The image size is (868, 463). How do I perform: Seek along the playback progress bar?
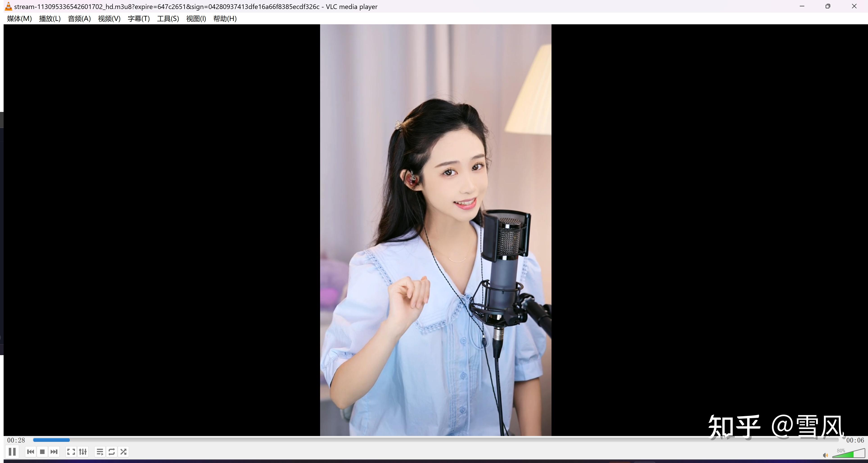tap(436, 440)
